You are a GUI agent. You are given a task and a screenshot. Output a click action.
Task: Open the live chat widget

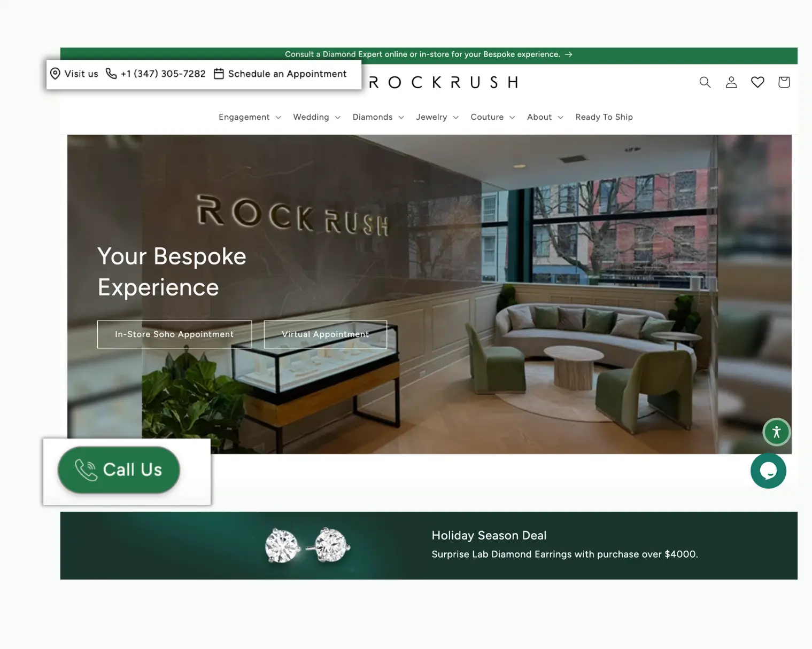point(768,471)
